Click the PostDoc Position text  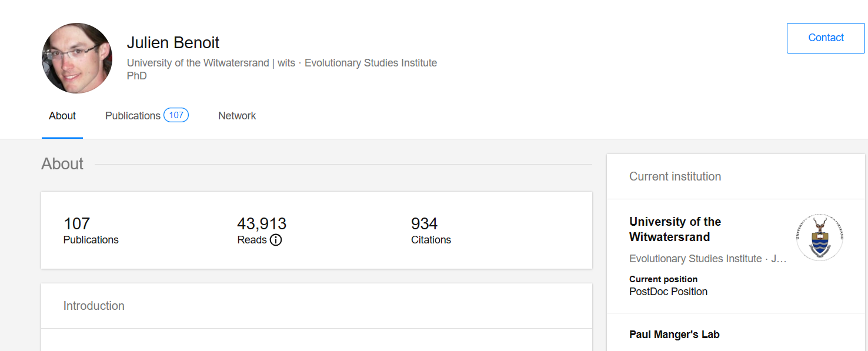[x=668, y=292]
